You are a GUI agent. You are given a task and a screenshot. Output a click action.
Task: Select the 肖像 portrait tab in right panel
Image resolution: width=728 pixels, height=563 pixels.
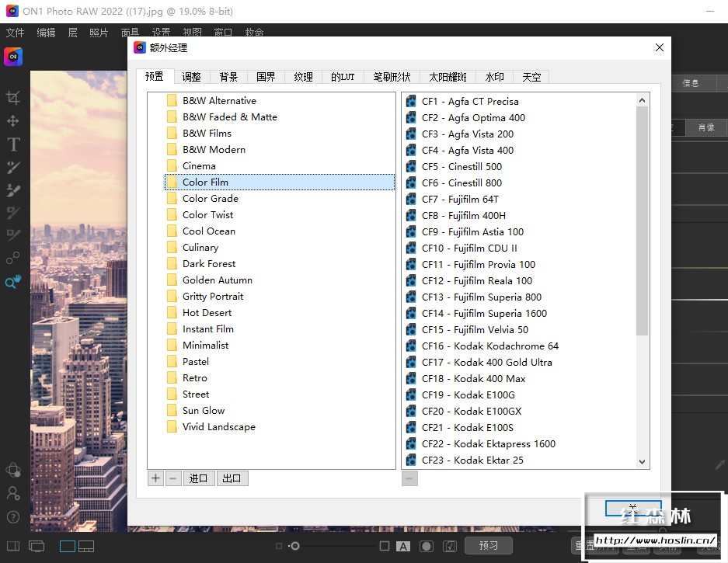[x=706, y=127]
